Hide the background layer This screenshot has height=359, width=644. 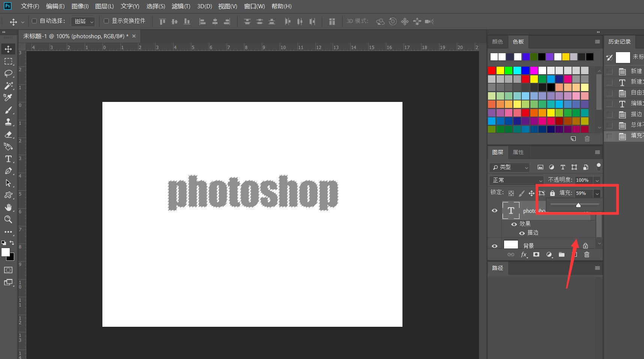pyautogui.click(x=494, y=246)
